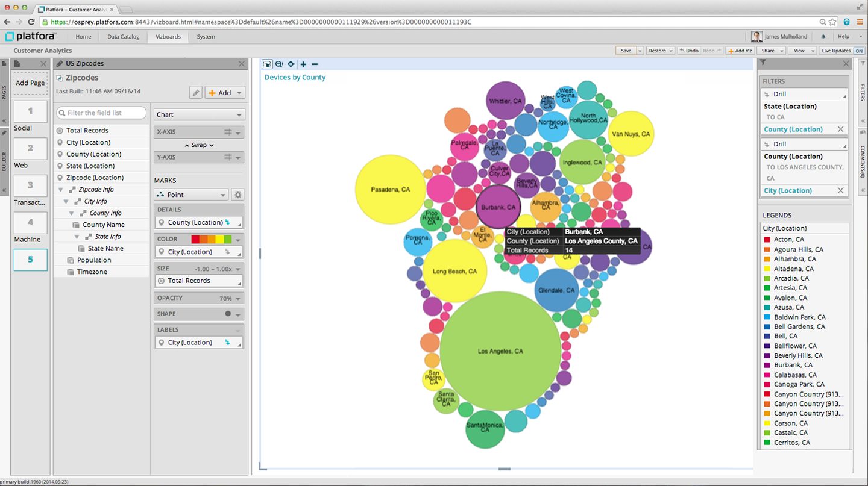Activate the magnifier zoom tool
The width and height of the screenshot is (868, 486).
pos(279,64)
